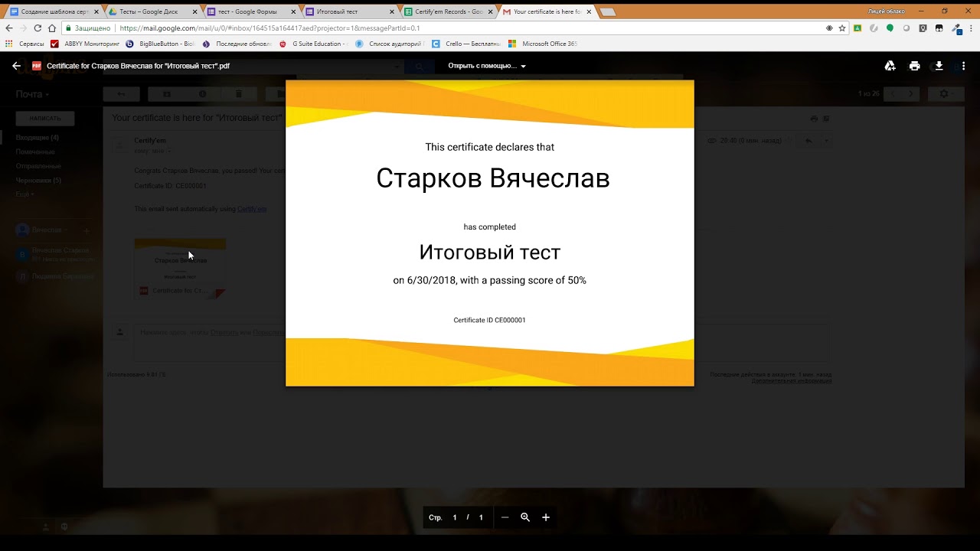
Task: Close PDF preview with back arrow
Action: 16,66
